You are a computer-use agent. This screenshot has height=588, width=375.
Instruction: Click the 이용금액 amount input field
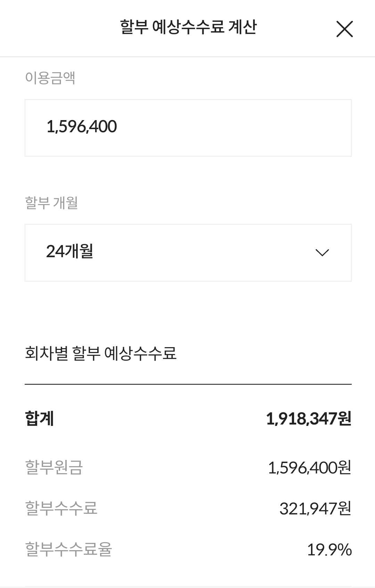[x=188, y=128]
